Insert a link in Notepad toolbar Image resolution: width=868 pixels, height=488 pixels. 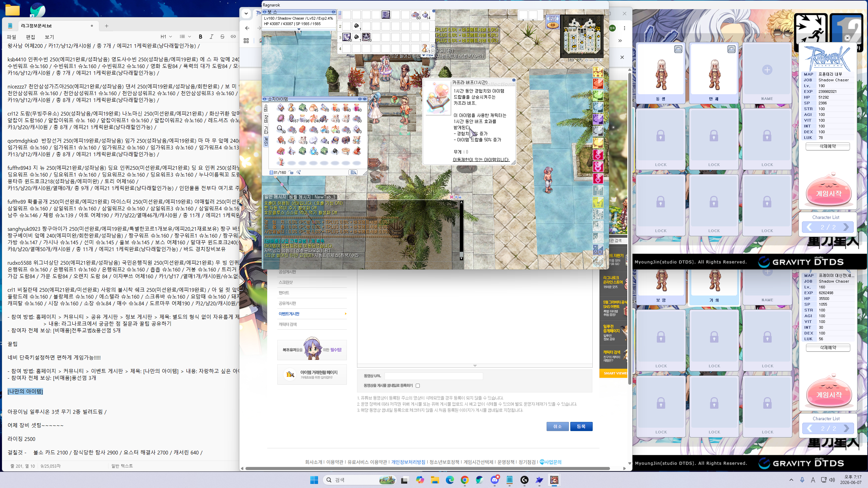coord(233,37)
